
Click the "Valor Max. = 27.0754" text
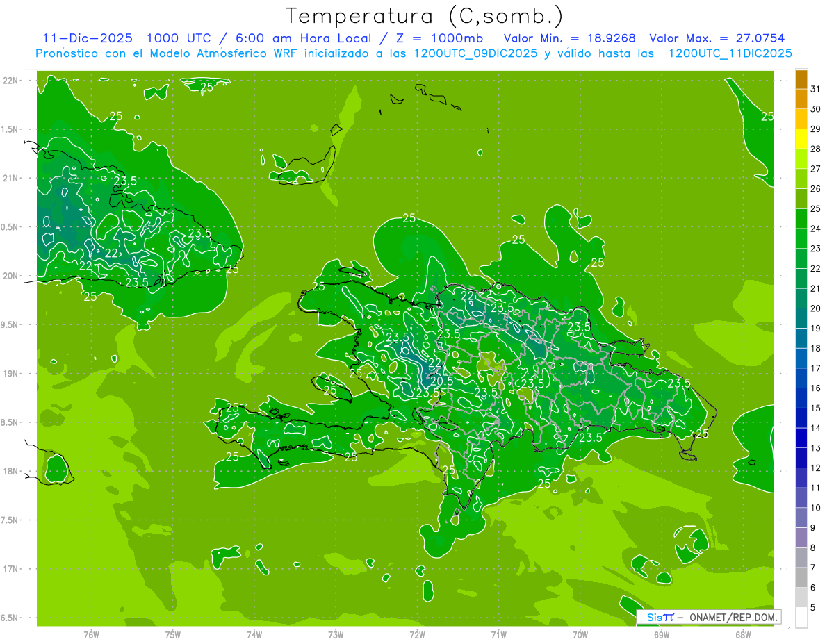pyautogui.click(x=717, y=38)
